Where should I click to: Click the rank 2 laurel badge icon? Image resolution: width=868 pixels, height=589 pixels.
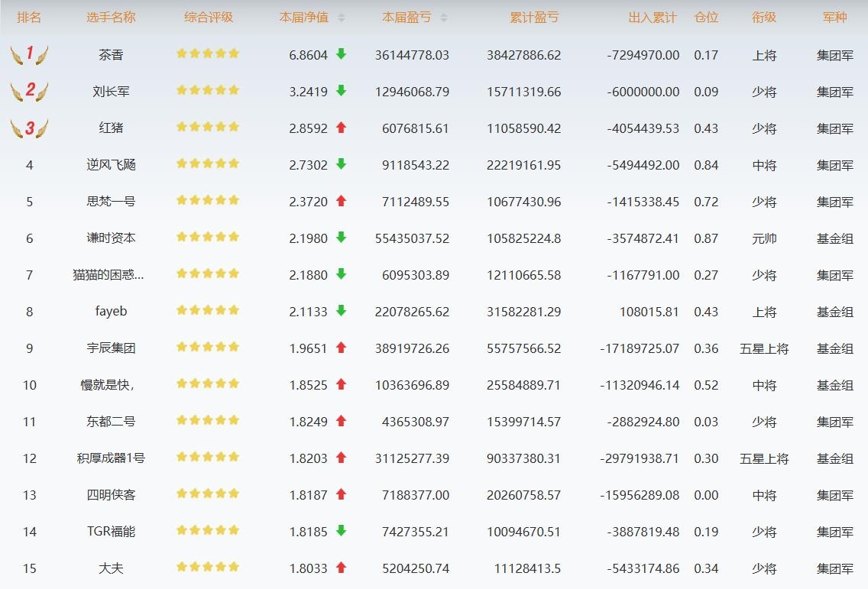tap(29, 92)
